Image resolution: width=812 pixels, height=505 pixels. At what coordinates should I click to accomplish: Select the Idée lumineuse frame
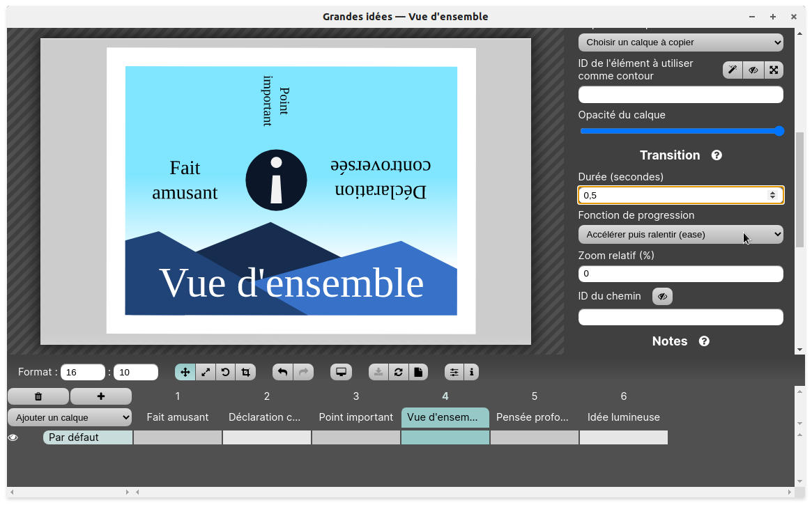click(x=623, y=417)
